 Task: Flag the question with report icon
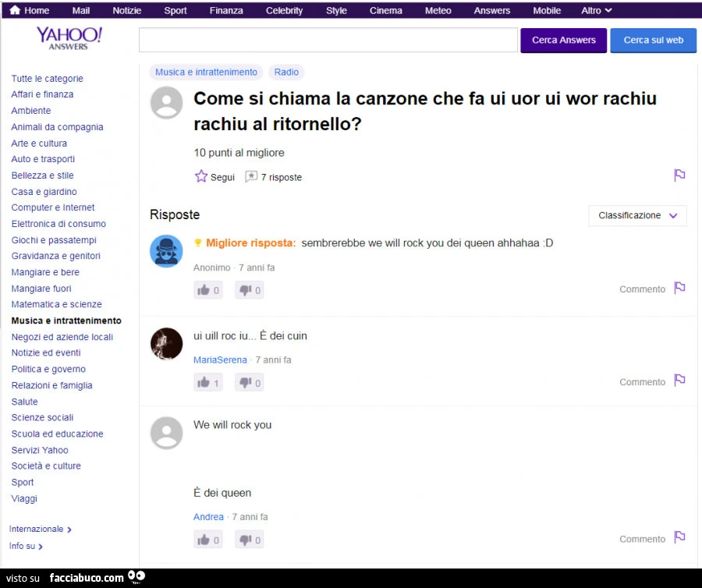tap(679, 175)
